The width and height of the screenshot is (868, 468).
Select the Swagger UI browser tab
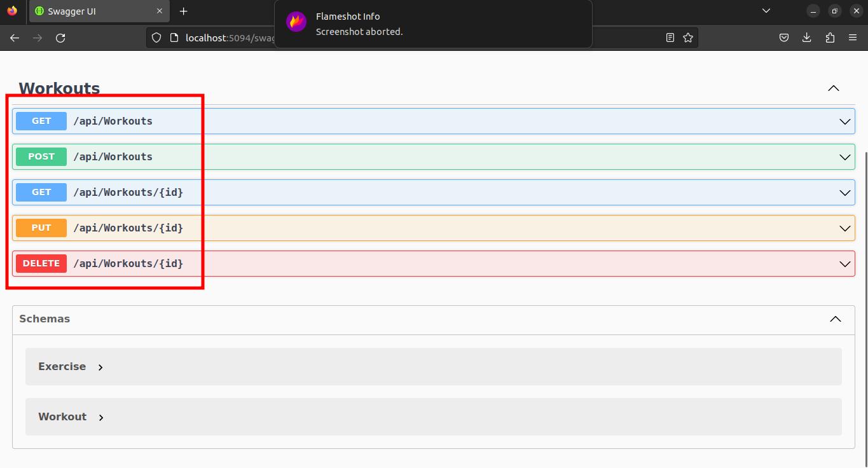coord(95,11)
